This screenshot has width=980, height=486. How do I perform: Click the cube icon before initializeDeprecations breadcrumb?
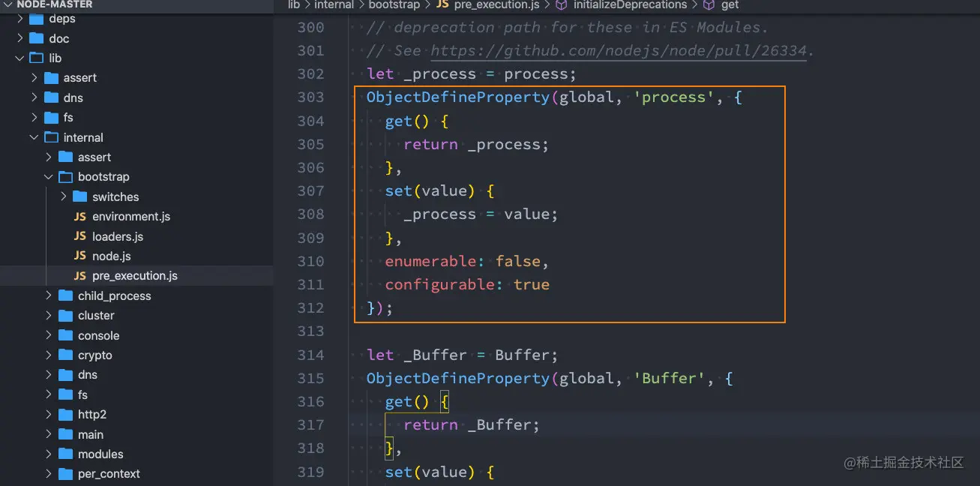[561, 4]
